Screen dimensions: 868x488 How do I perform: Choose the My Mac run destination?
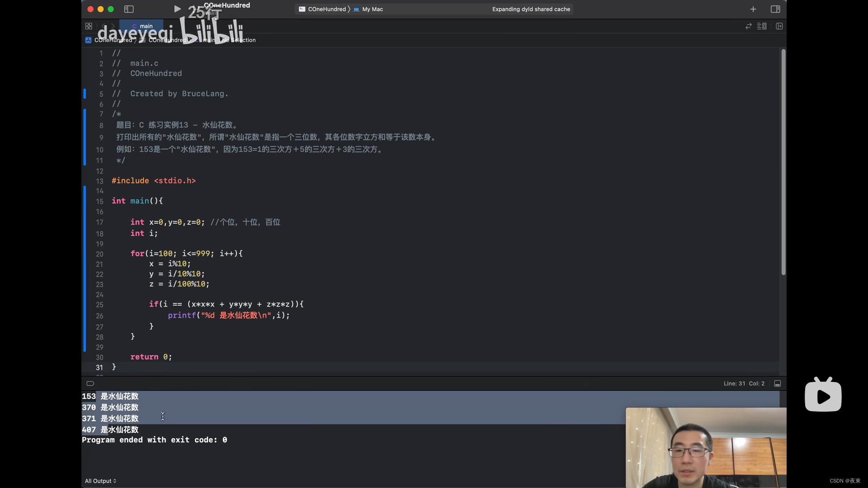[x=372, y=9]
